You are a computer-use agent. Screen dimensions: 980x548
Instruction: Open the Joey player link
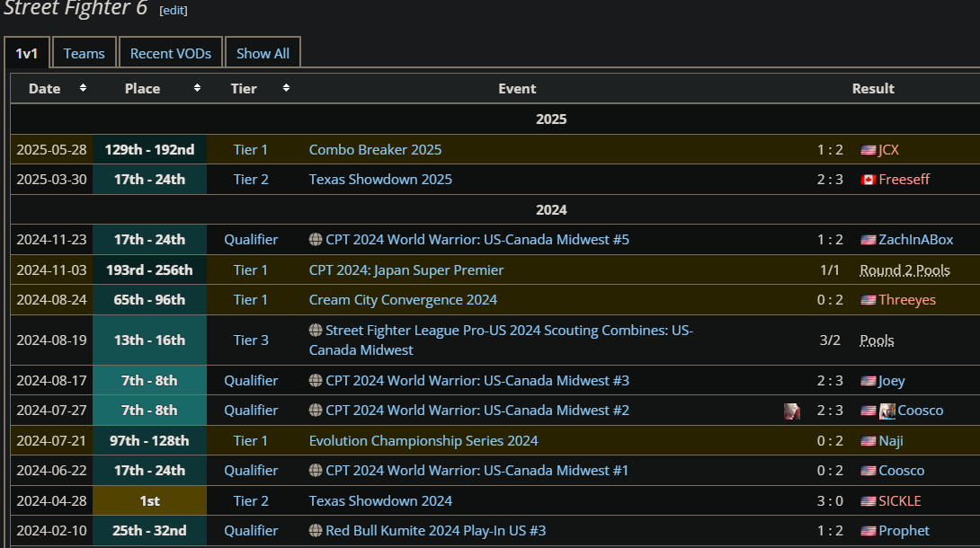point(892,381)
